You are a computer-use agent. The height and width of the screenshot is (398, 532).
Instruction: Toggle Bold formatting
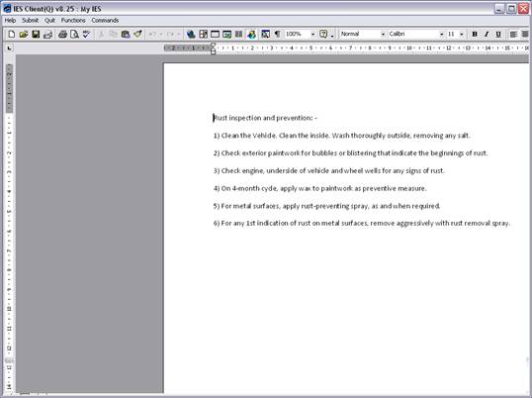point(475,34)
